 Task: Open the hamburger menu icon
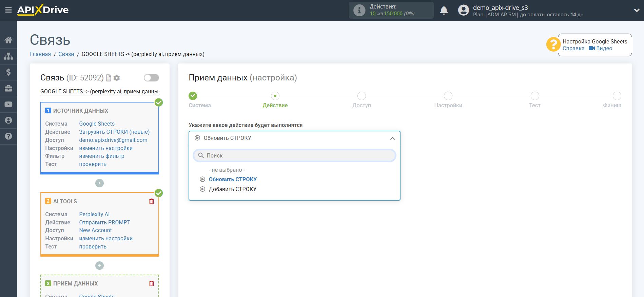tap(8, 10)
